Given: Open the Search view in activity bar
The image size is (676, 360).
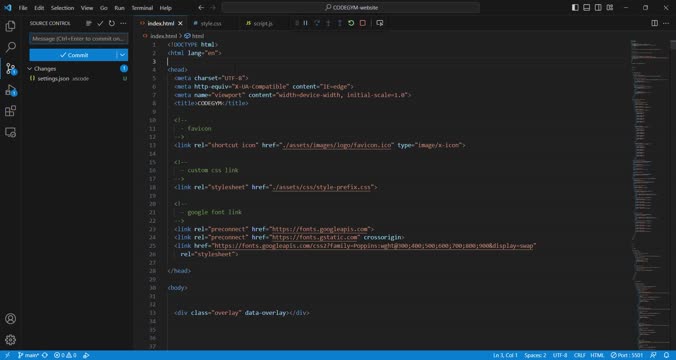Looking at the screenshot, I should 10,47.
